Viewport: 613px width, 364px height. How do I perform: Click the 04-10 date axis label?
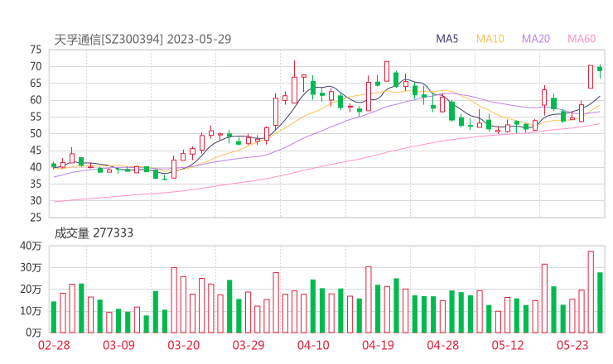[313, 345]
